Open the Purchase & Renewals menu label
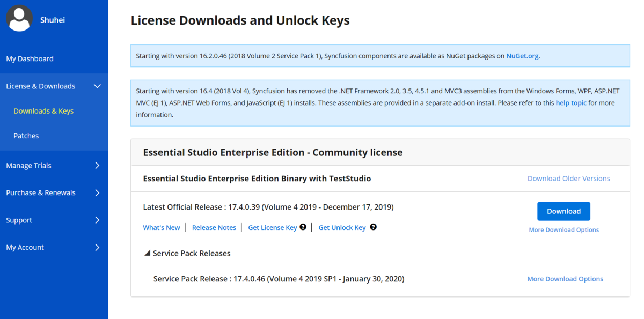This screenshot has height=319, width=644. (41, 193)
